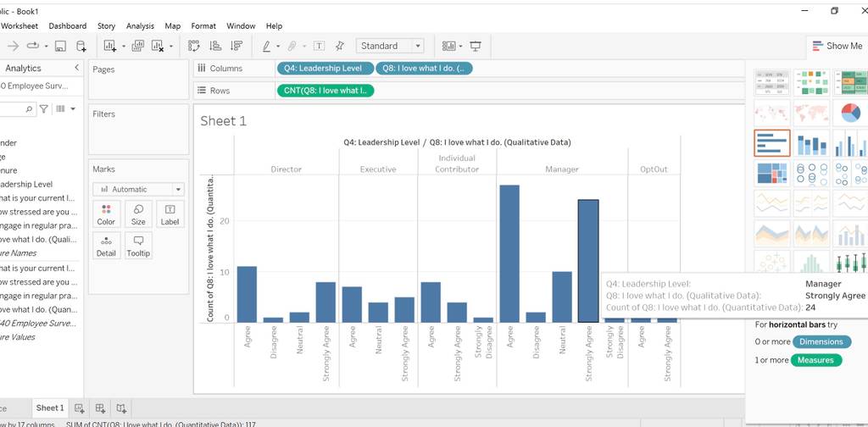The image size is (868, 427).
Task: Click the Redo forward arrow in toolbar
Action: pos(12,46)
